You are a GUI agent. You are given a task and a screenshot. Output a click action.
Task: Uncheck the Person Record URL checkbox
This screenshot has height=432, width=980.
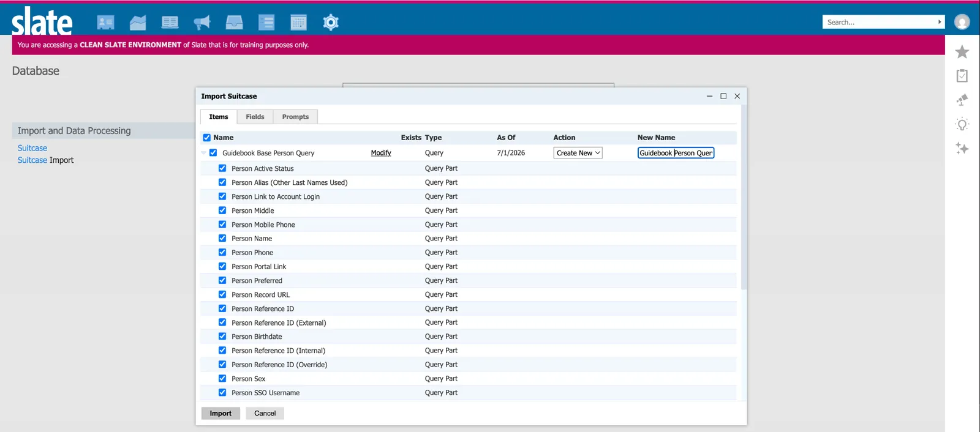(x=222, y=294)
